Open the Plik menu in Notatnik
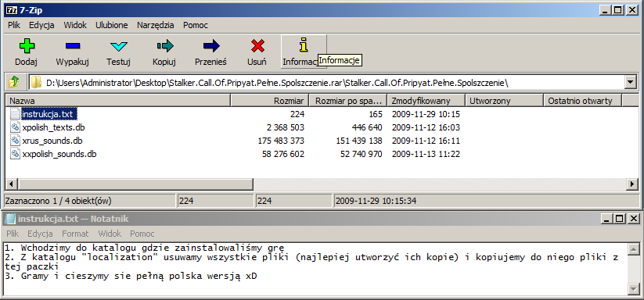644x300 pixels. pyautogui.click(x=13, y=234)
